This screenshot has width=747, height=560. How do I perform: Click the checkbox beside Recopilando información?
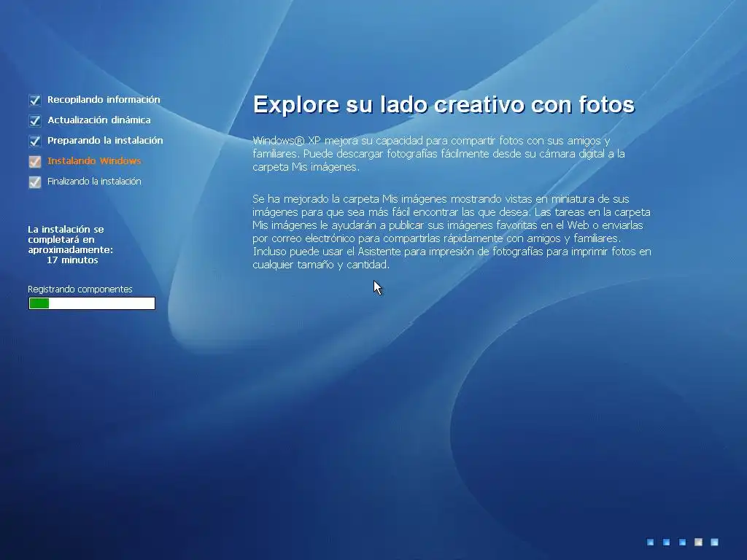35,100
